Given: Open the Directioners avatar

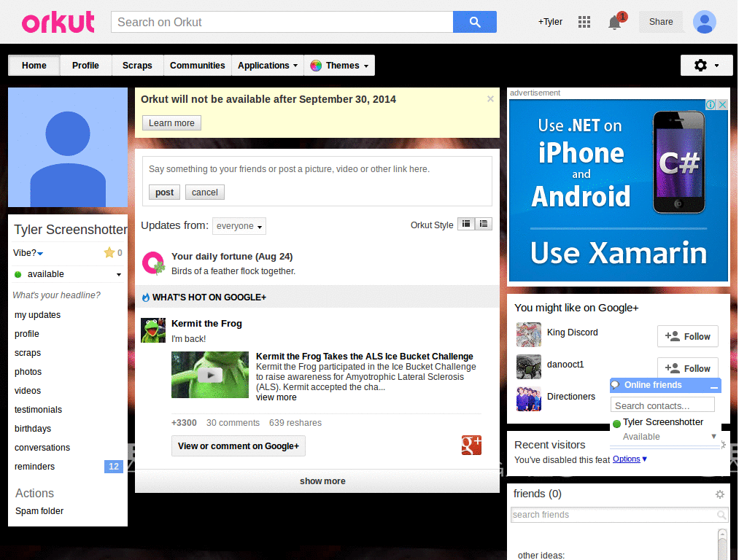Looking at the screenshot, I should point(529,399).
